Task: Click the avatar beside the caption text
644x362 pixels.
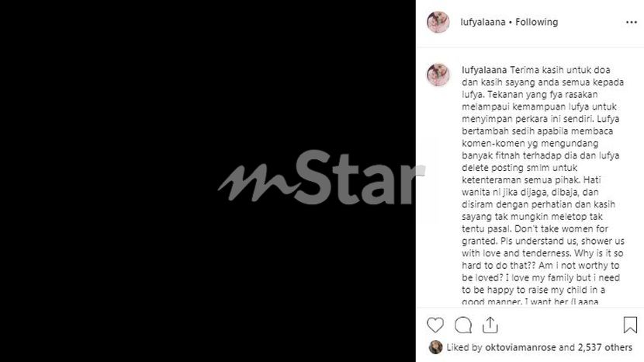Action: pyautogui.click(x=438, y=75)
